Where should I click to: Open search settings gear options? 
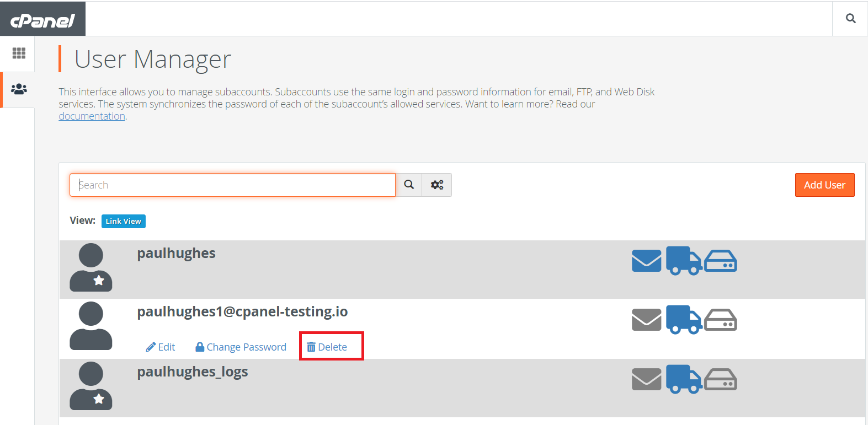[437, 185]
